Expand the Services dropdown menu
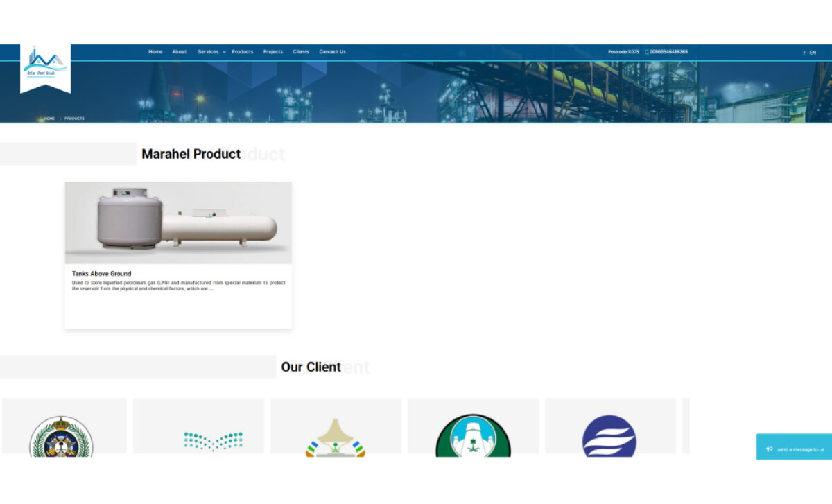832x504 pixels. (x=209, y=51)
